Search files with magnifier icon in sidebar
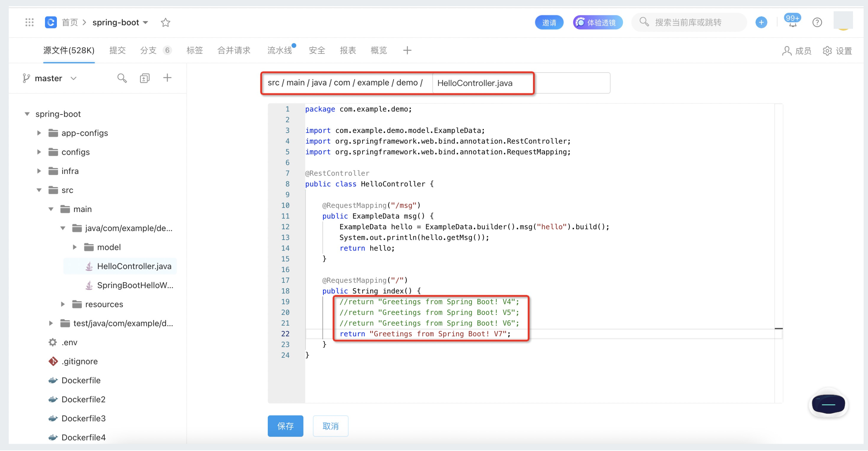This screenshot has width=868, height=451. pos(122,78)
